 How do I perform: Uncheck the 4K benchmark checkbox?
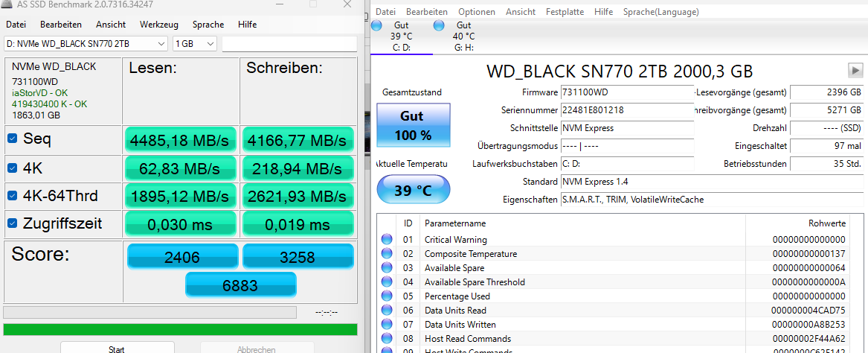pos(12,168)
